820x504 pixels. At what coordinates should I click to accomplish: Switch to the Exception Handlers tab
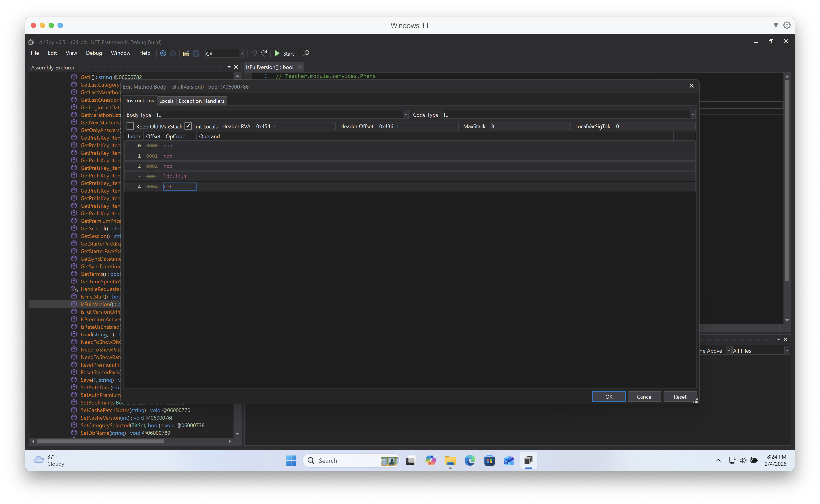tap(201, 101)
